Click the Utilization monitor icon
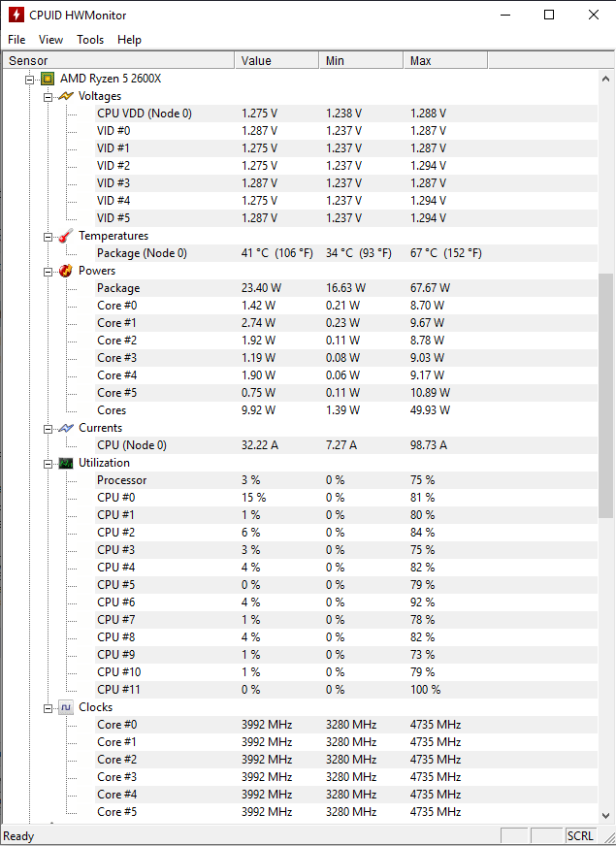This screenshot has height=846, width=616. pyautogui.click(x=65, y=463)
